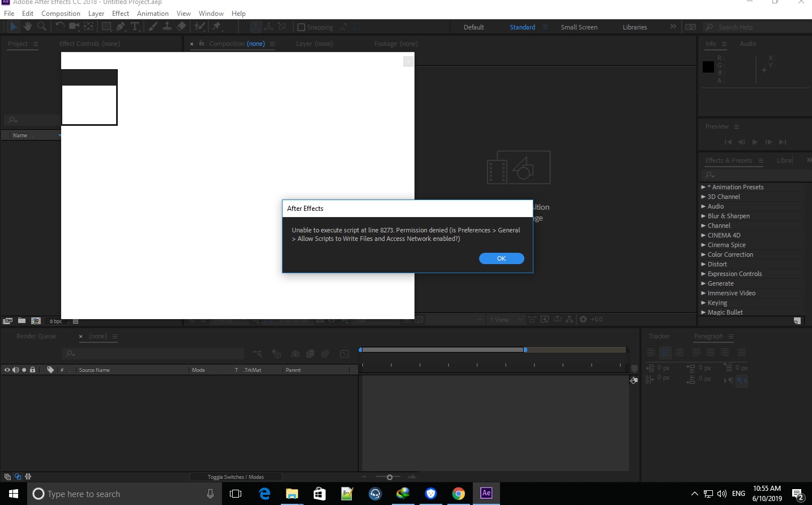Expand the Distort effects category

tap(703, 264)
